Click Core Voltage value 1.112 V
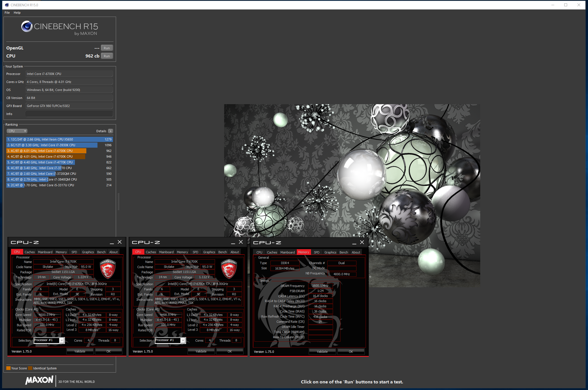 [x=204, y=277]
